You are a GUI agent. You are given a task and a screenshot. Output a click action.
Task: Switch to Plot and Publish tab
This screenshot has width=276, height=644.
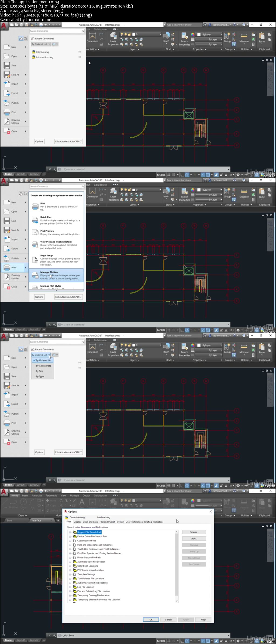pos(107,522)
